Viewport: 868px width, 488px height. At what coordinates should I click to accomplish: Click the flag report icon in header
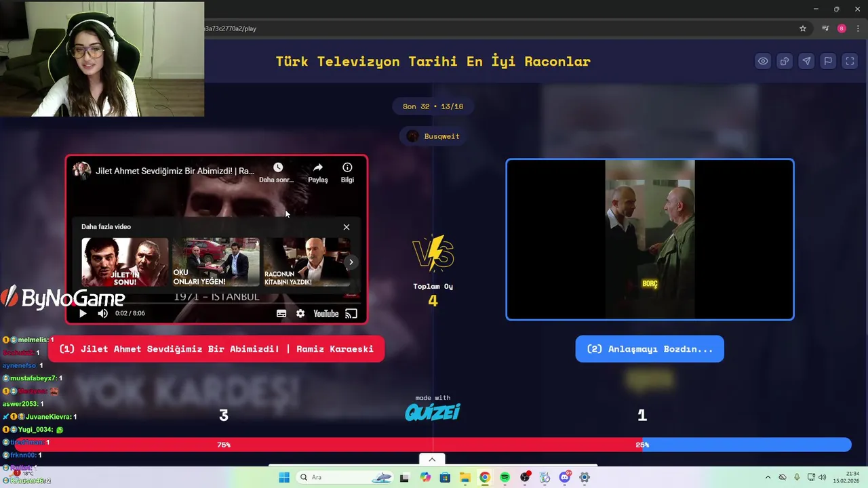pos(828,61)
